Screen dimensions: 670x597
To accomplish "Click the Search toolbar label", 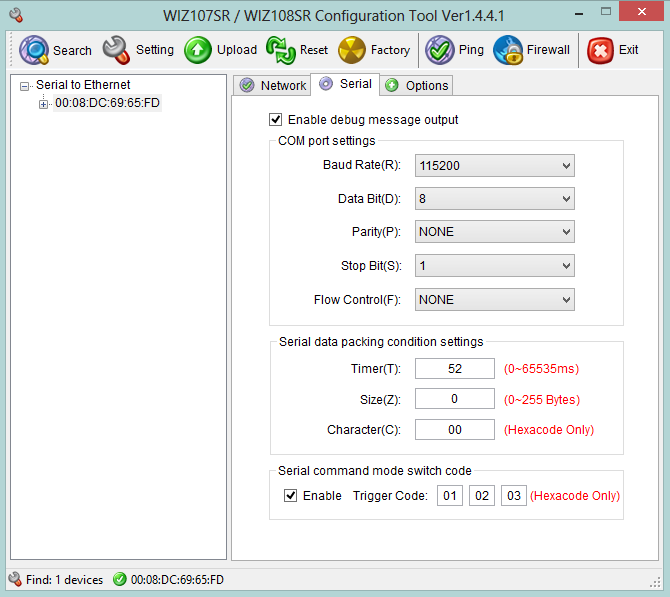I will [x=72, y=50].
